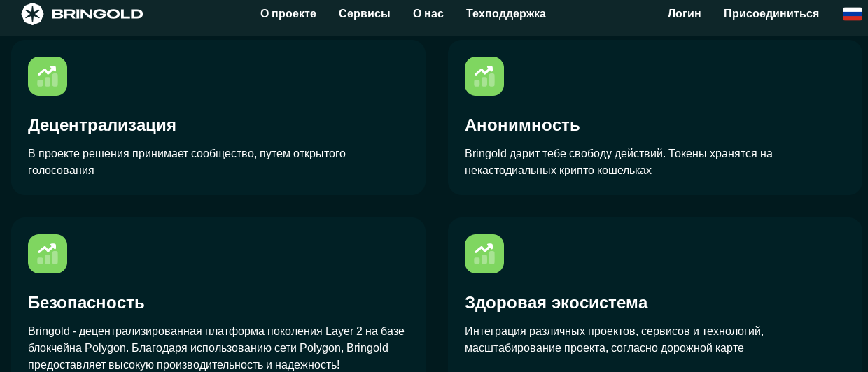The width and height of the screenshot is (868, 372).
Task: Click the Анонимность heading
Action: (522, 125)
